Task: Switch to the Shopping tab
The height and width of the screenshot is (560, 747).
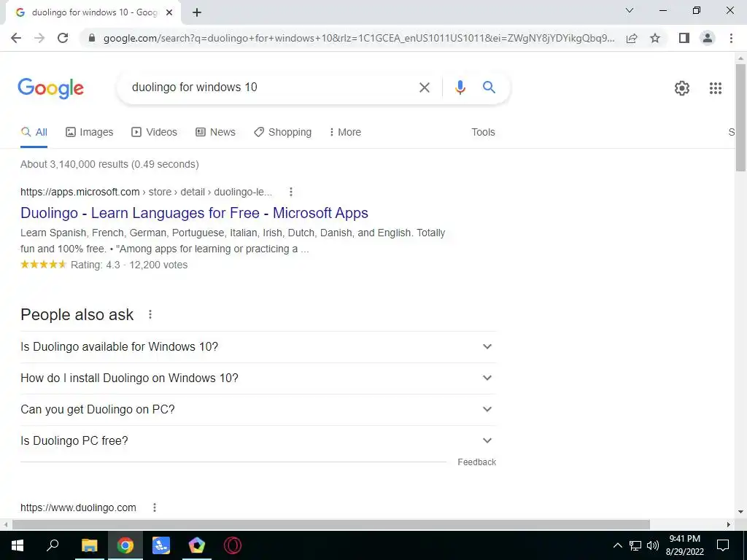Action: pyautogui.click(x=283, y=132)
